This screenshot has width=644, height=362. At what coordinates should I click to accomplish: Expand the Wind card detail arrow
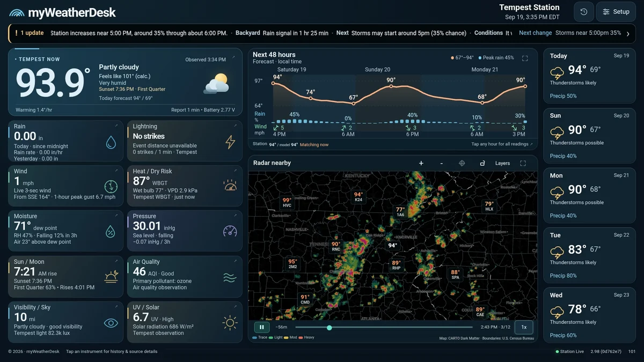116,171
